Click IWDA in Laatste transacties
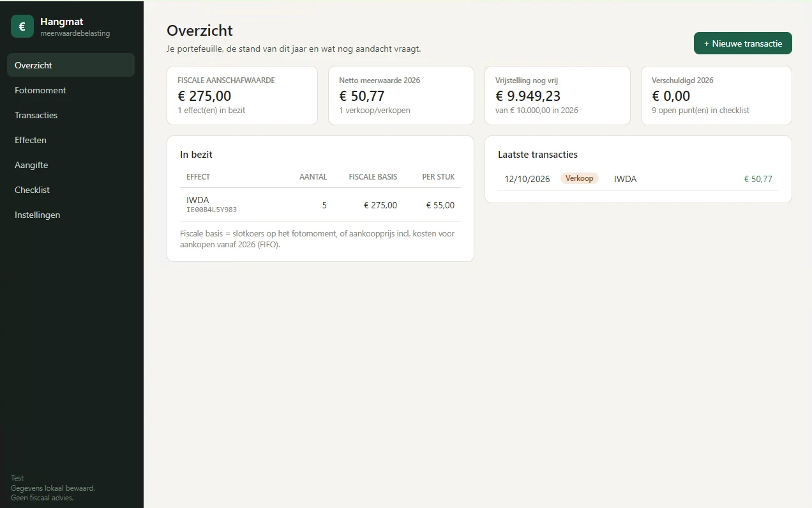812x508 pixels. point(626,179)
